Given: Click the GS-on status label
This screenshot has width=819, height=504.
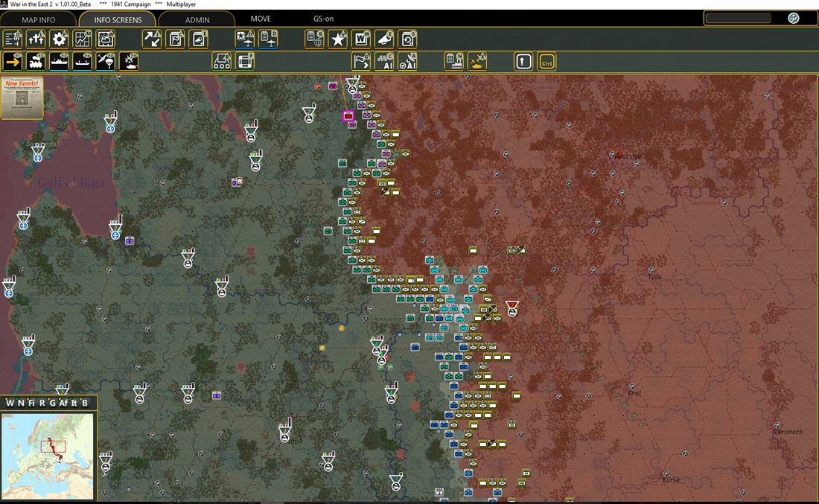Looking at the screenshot, I should pos(323,19).
